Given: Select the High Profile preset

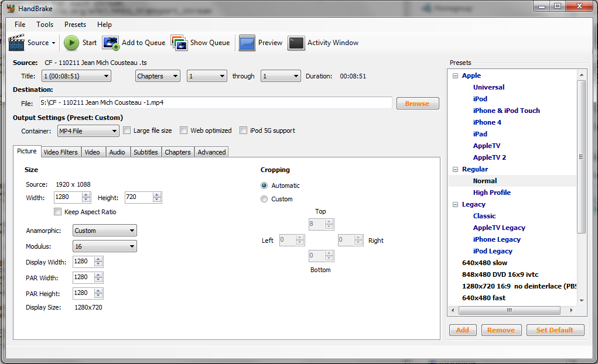Looking at the screenshot, I should coord(491,193).
